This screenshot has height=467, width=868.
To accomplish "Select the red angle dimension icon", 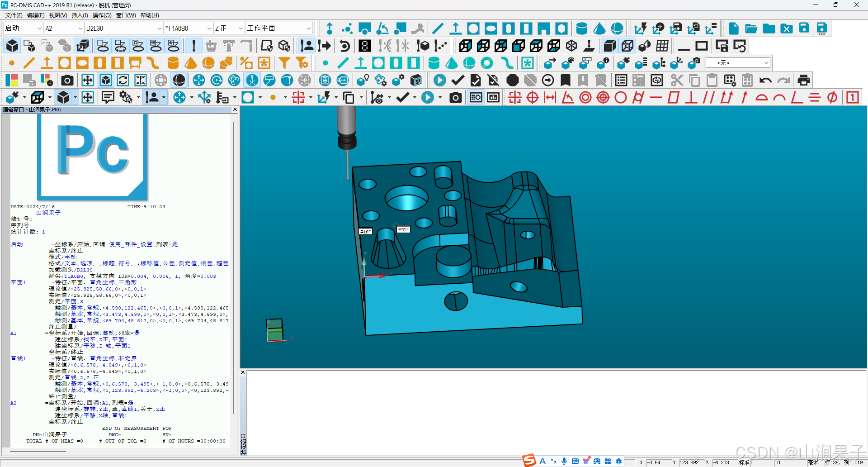I will 568,97.
